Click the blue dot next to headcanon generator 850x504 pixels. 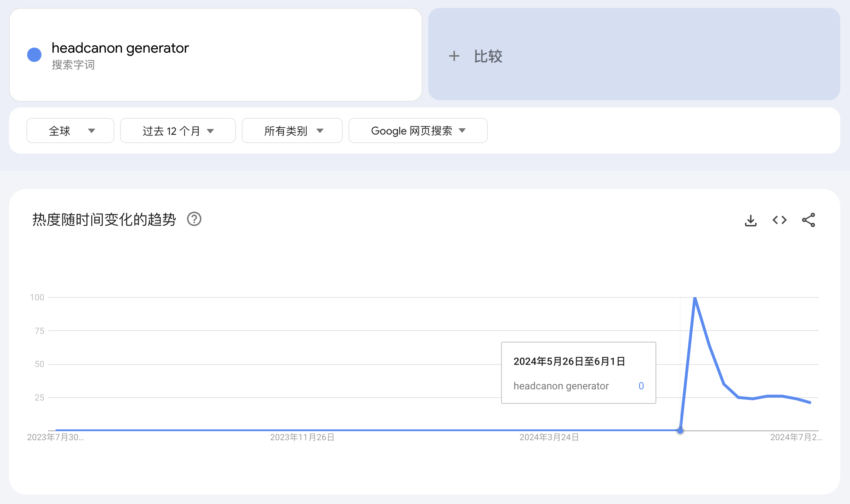pos(34,55)
